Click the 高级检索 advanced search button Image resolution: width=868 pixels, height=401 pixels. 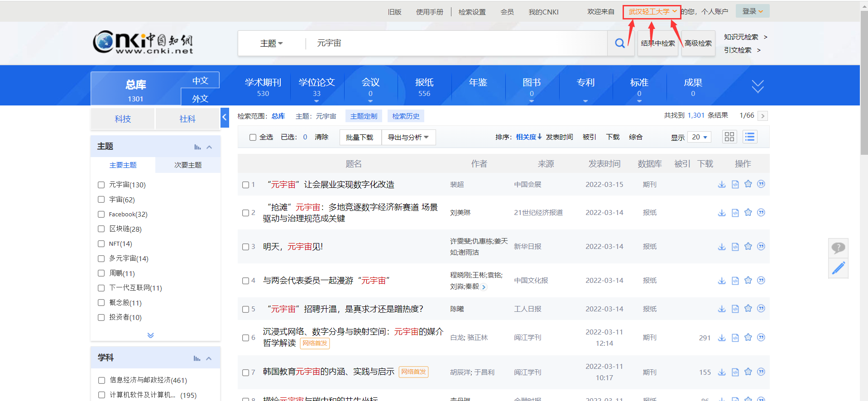point(698,43)
